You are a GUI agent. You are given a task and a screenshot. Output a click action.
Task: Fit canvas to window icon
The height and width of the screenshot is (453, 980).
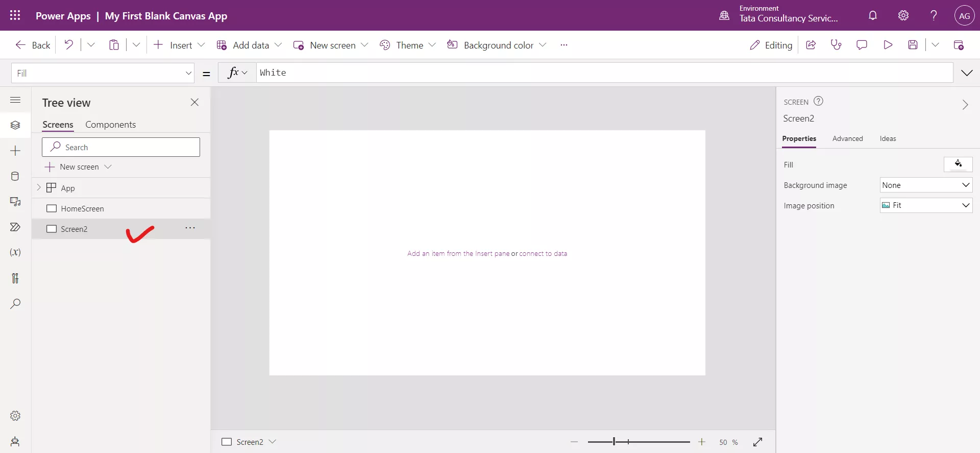(x=758, y=442)
